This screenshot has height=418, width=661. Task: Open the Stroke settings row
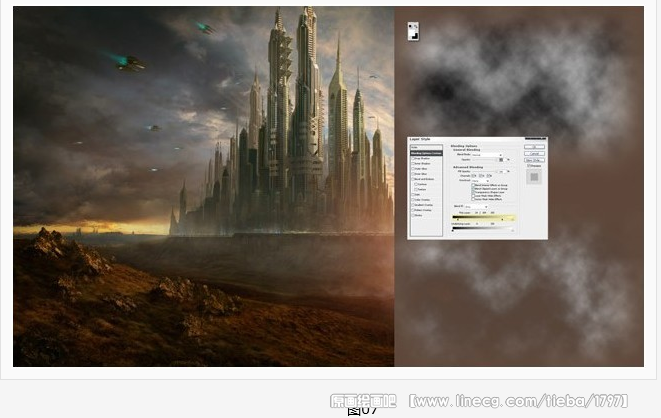tap(426, 215)
